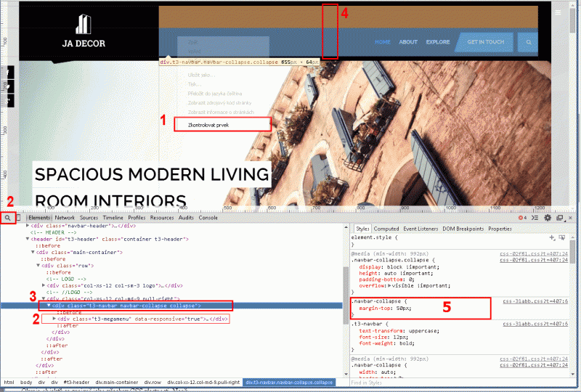
Task: Open the hamburger menu icon on page
Action: click(x=558, y=12)
